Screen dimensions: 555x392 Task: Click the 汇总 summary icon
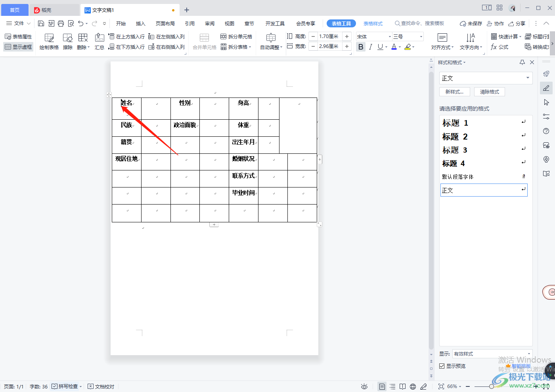click(x=100, y=42)
